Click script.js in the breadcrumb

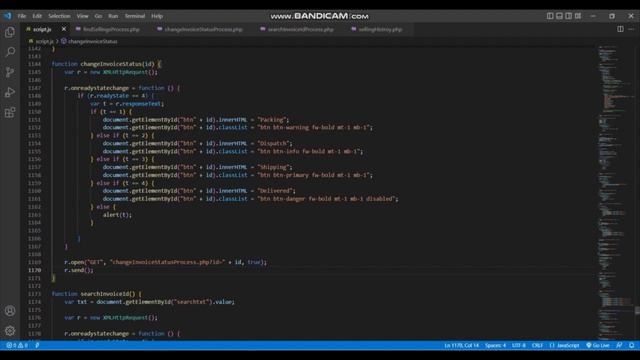pos(44,41)
